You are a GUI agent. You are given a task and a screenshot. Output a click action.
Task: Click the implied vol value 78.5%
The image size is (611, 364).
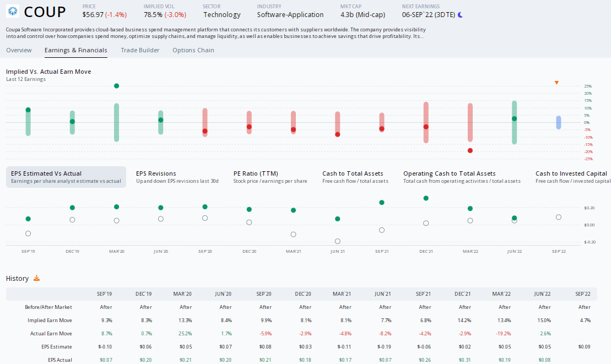click(x=153, y=15)
